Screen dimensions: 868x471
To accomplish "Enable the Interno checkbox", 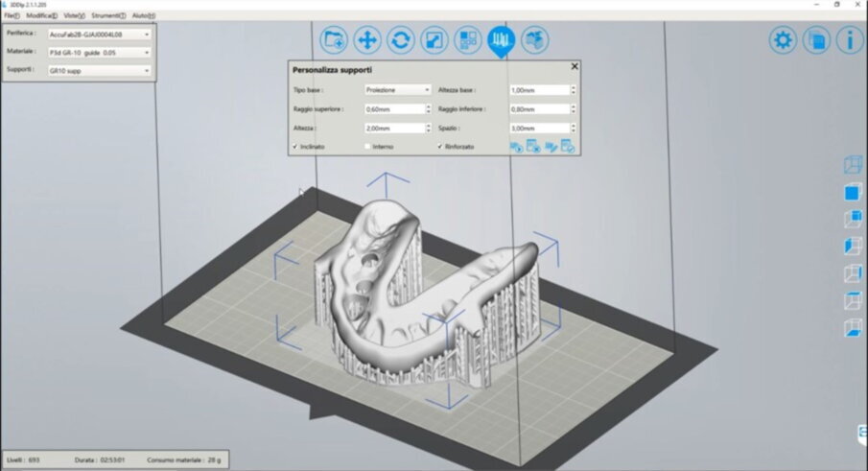I will pos(367,147).
